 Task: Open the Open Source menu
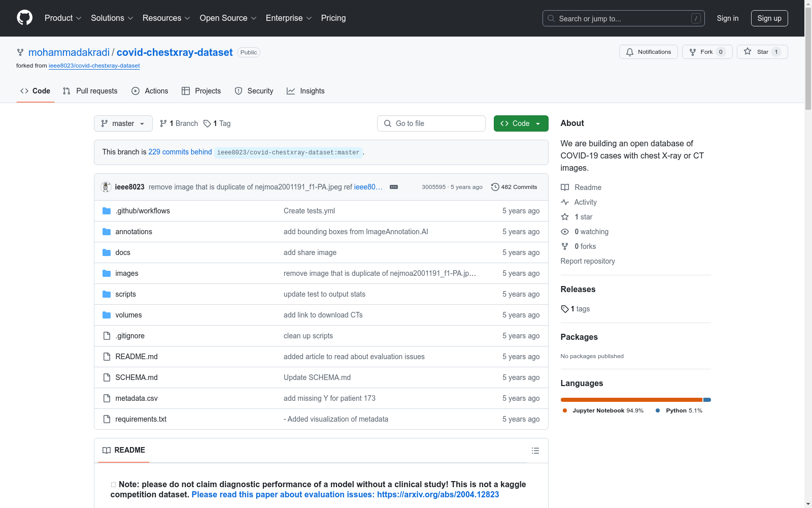click(x=228, y=18)
